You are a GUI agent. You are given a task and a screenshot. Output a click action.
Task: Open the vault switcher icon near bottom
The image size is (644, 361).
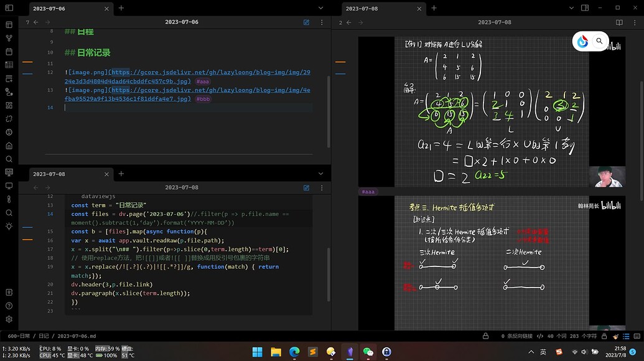(9, 293)
